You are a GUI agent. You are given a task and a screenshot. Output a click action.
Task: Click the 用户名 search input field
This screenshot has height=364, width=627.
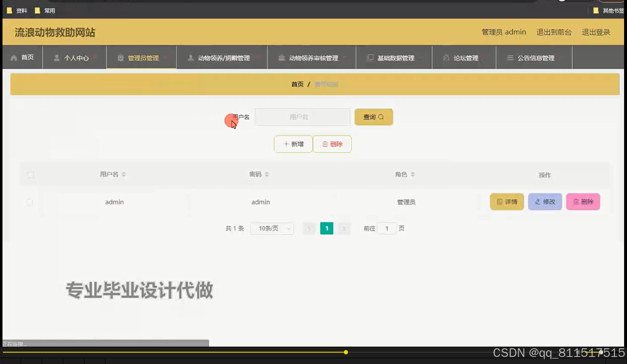point(302,117)
